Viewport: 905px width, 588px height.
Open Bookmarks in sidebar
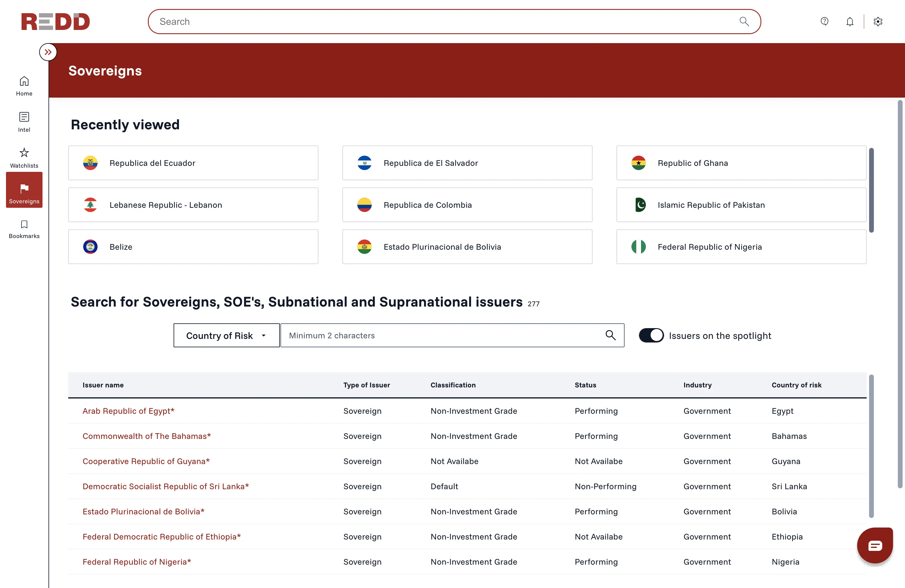pyautogui.click(x=24, y=229)
